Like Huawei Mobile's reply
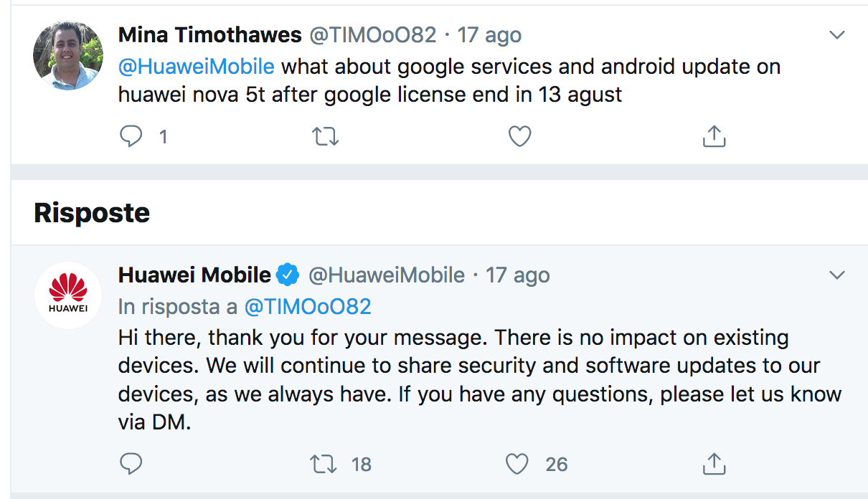This screenshot has height=499, width=868. [517, 464]
